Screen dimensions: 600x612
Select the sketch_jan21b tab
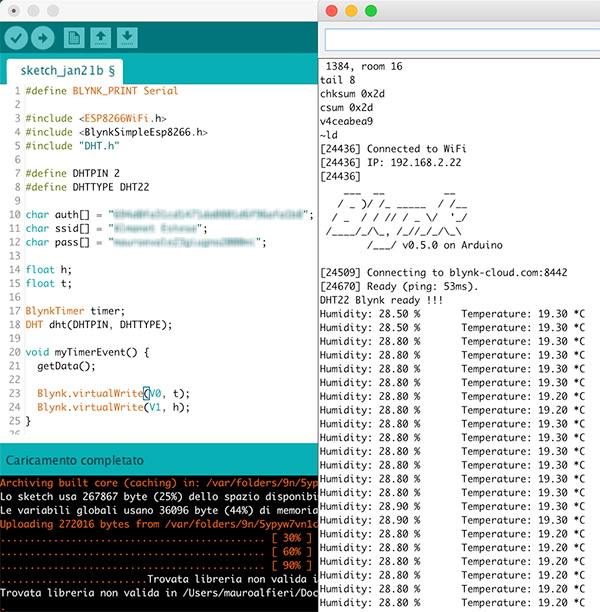pos(66,71)
